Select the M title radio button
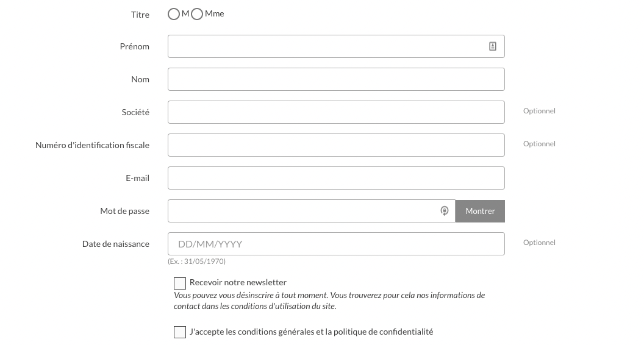 pos(174,14)
